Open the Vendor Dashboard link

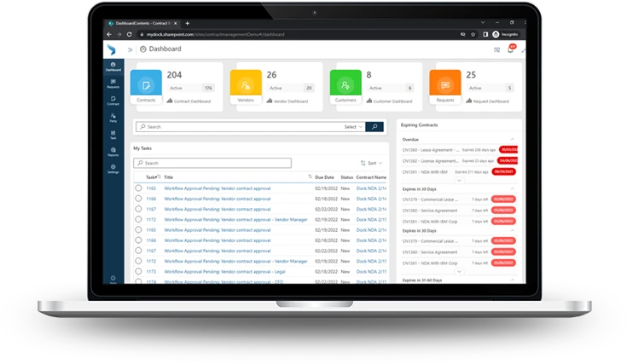[x=287, y=101]
